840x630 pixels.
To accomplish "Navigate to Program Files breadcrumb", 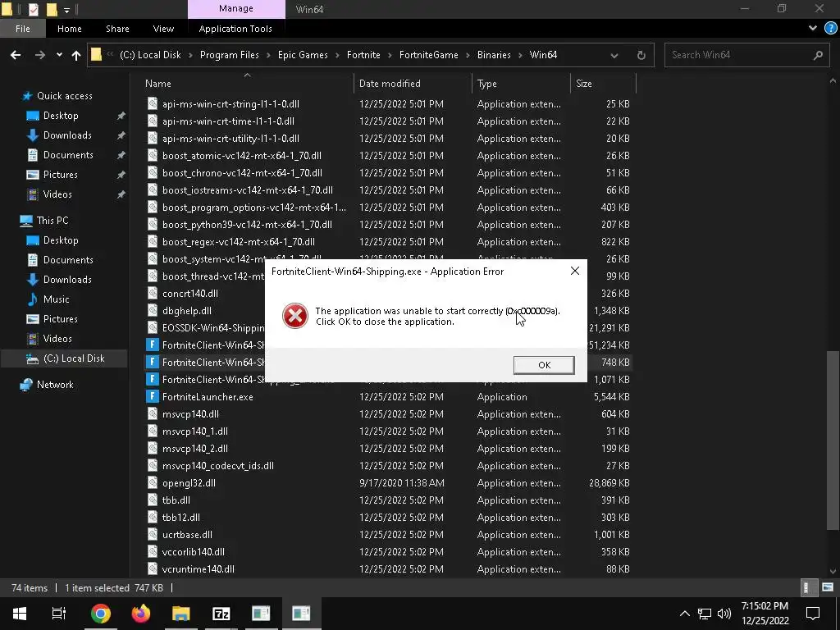I will (x=230, y=55).
